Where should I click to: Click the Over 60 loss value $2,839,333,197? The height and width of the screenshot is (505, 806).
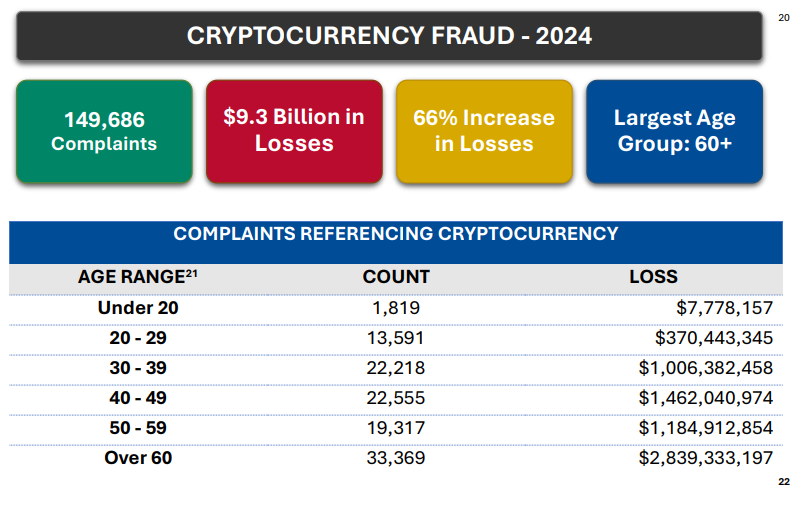click(706, 458)
